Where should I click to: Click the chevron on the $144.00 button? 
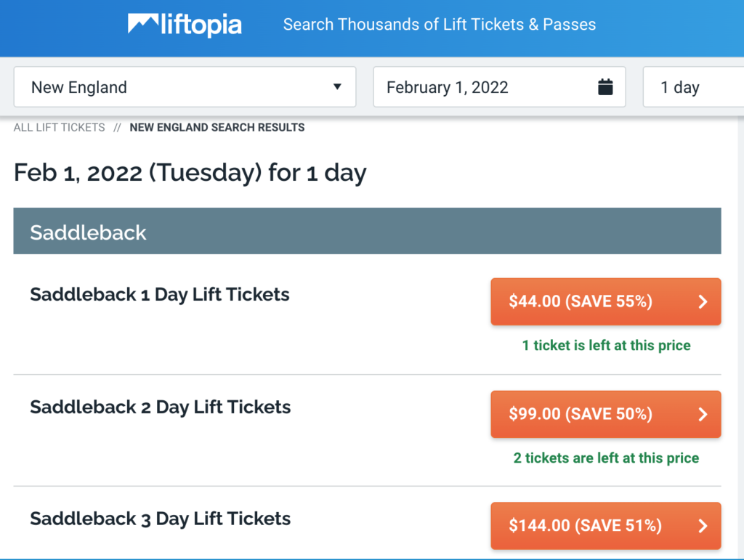pyautogui.click(x=703, y=525)
